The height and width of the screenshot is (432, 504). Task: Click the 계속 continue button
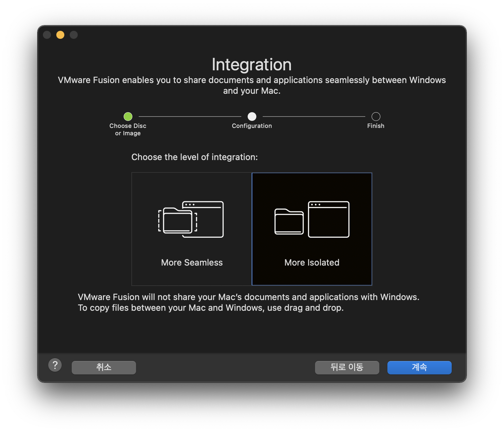[420, 367]
